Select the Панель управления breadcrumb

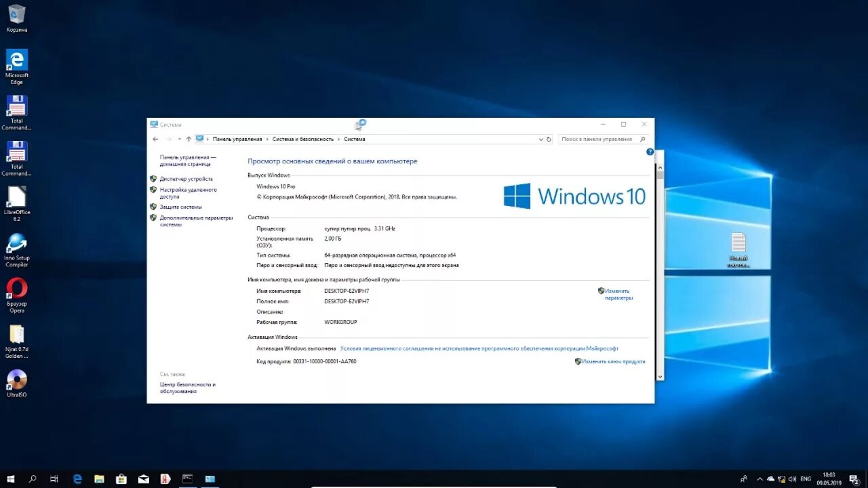(x=237, y=139)
